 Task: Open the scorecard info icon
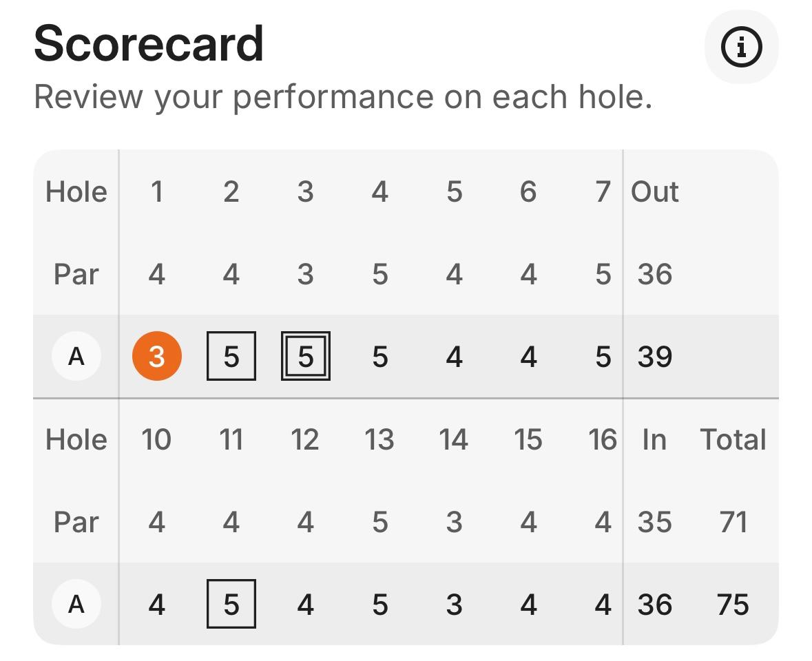coord(741,47)
